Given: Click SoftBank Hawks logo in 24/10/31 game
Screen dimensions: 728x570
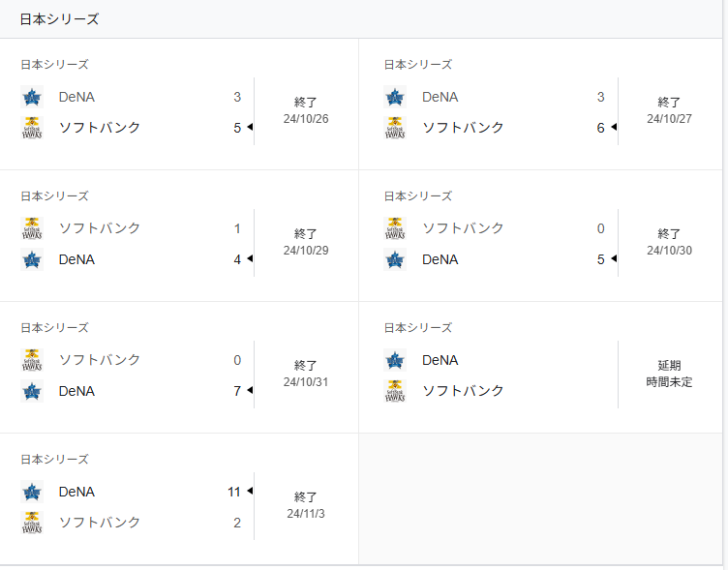Looking at the screenshot, I should click(32, 360).
